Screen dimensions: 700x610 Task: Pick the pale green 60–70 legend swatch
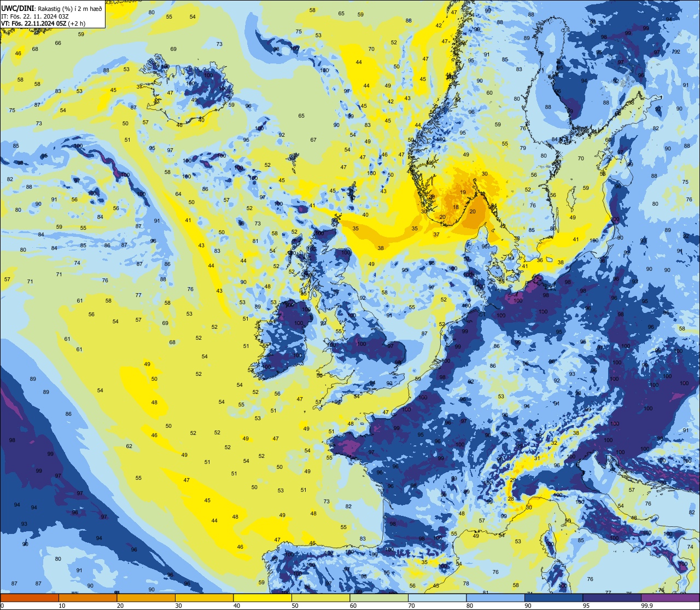pos(379,598)
